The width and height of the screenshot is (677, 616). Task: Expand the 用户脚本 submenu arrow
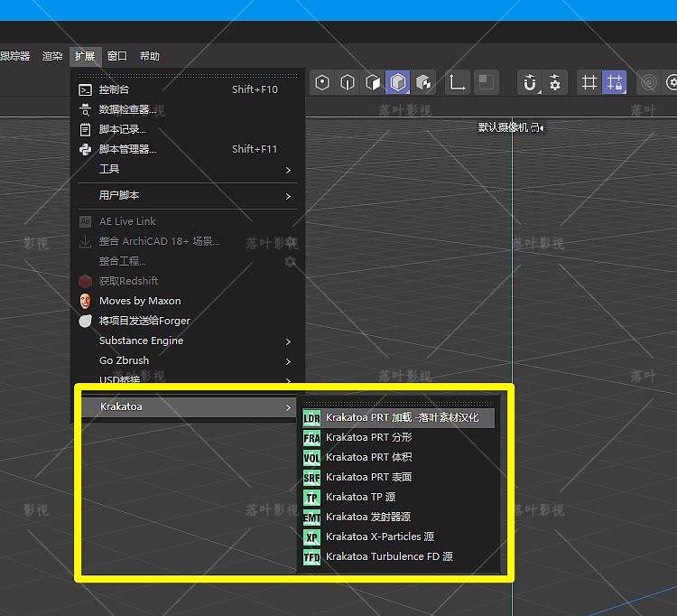pos(288,197)
